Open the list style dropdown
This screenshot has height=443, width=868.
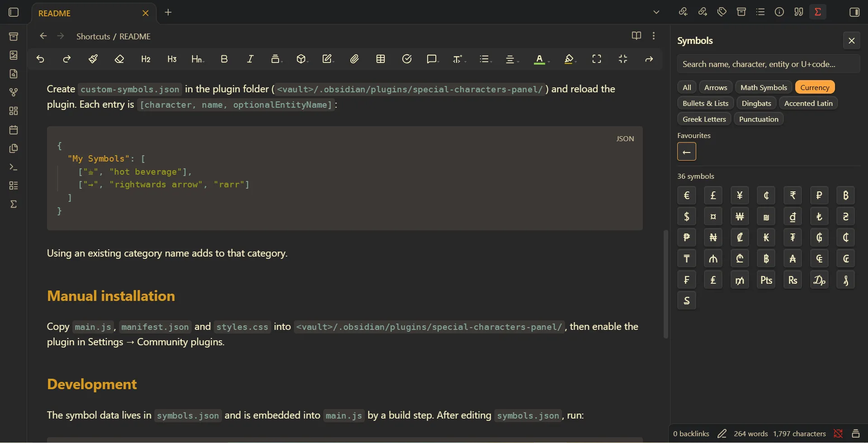point(486,59)
